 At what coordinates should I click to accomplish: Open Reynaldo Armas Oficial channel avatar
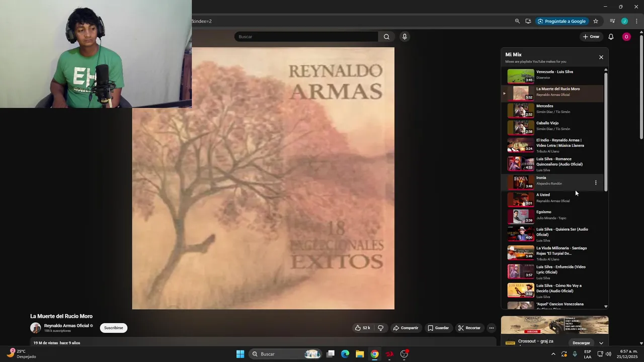click(36, 328)
